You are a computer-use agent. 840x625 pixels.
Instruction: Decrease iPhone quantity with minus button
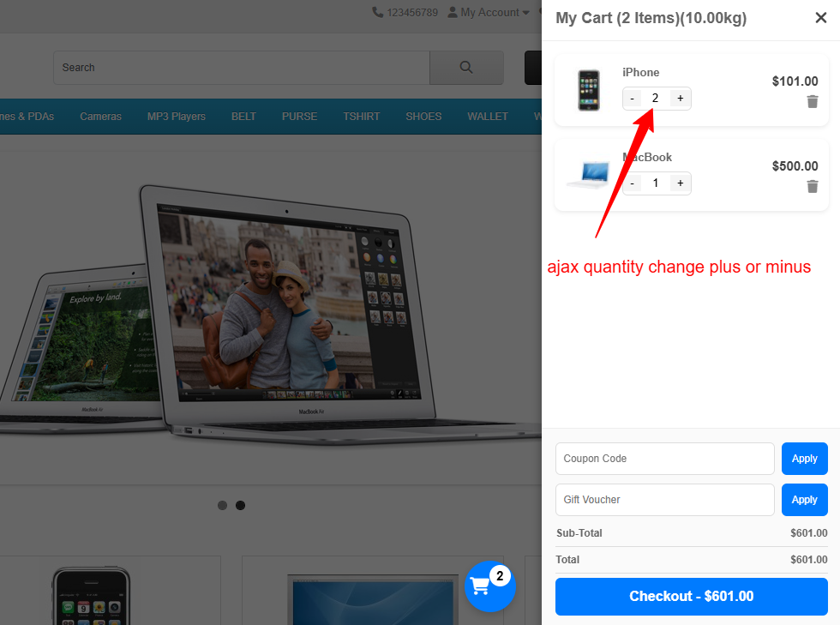tap(633, 99)
